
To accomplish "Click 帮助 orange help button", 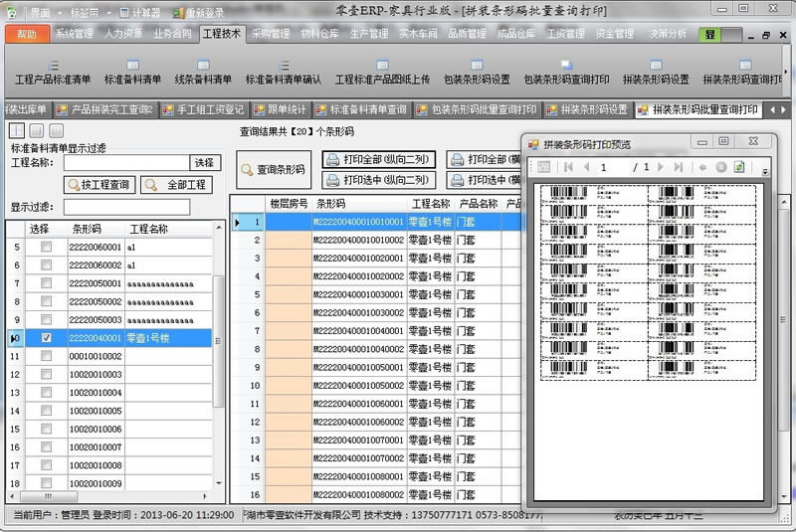I will click(x=28, y=34).
